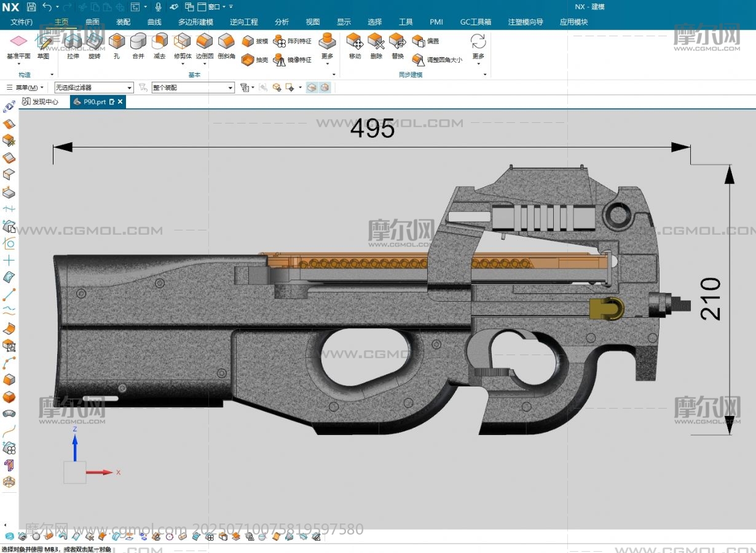Viewport: 756px width, 553px height.
Task: Undo the last action
Action: click(47, 7)
